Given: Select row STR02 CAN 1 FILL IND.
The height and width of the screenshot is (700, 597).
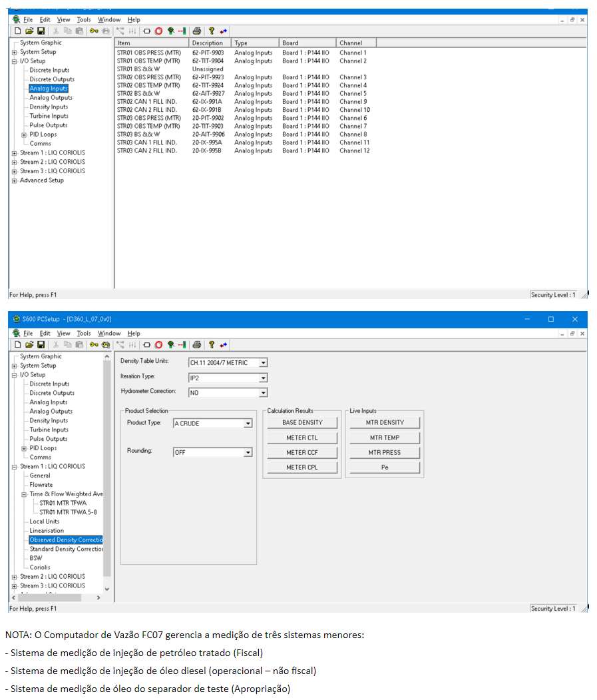Looking at the screenshot, I should point(243,102).
